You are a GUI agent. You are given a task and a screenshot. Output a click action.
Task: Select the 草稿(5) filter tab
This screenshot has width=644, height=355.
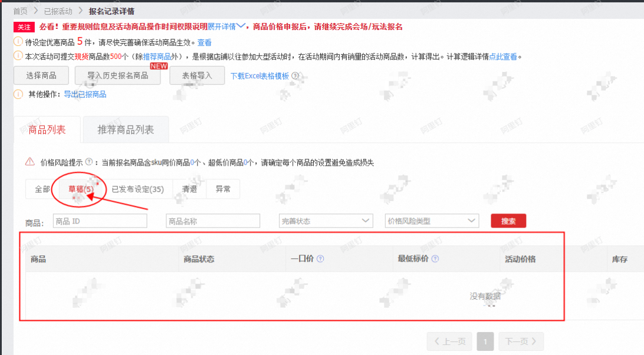(x=81, y=189)
